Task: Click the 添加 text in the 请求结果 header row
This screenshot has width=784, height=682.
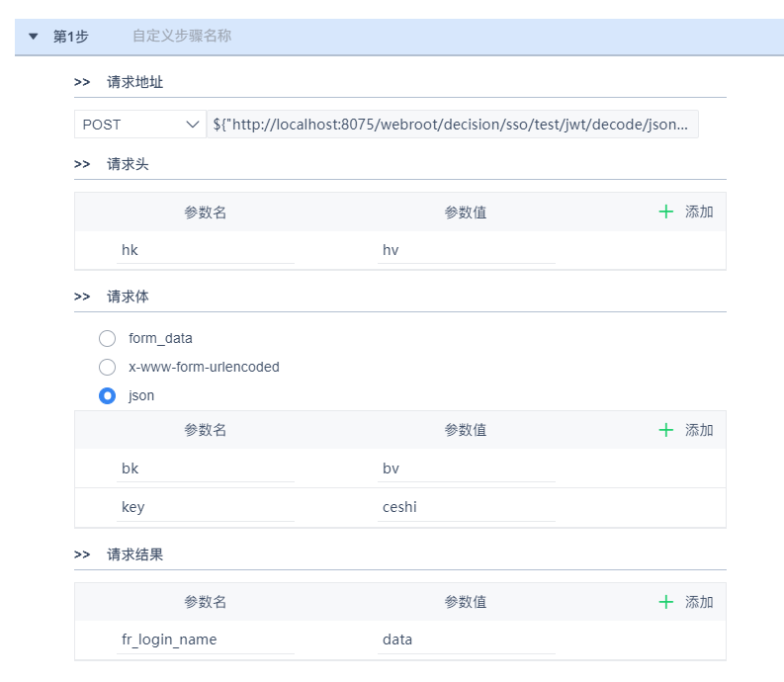Action: (x=699, y=602)
